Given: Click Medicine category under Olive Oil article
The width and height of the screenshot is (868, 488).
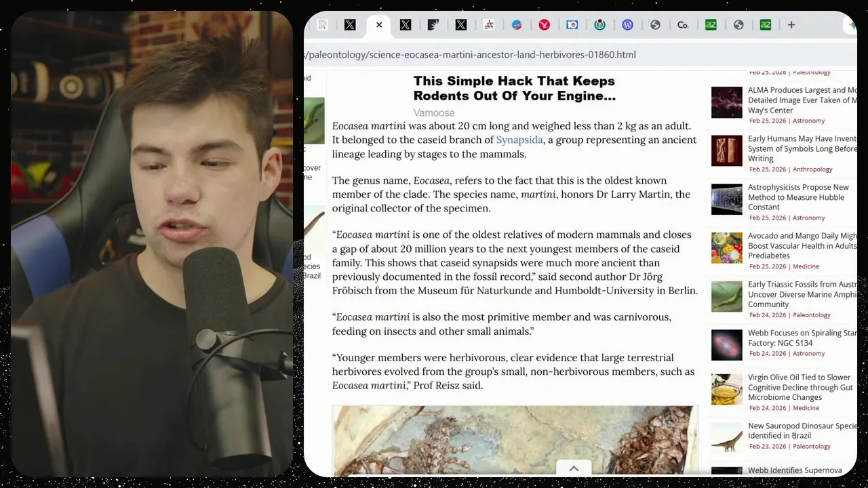Looking at the screenshot, I should tap(806, 408).
